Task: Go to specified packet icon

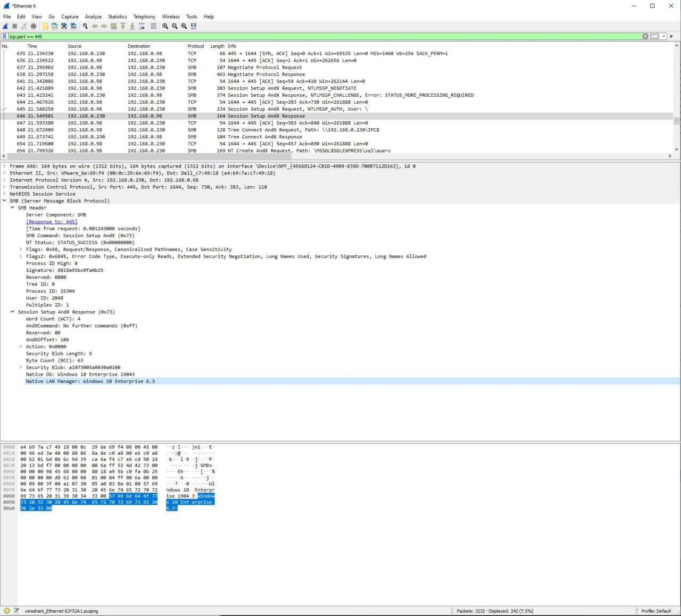Action: (x=113, y=26)
